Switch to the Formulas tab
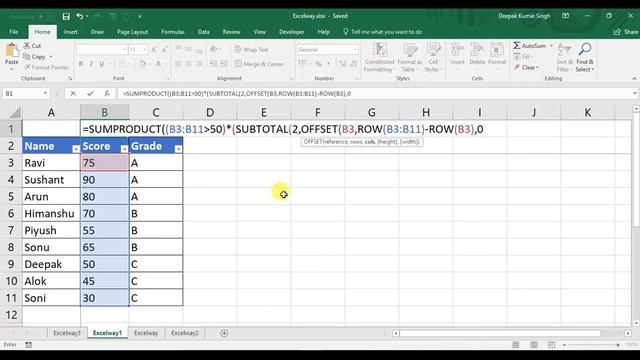 [173, 32]
